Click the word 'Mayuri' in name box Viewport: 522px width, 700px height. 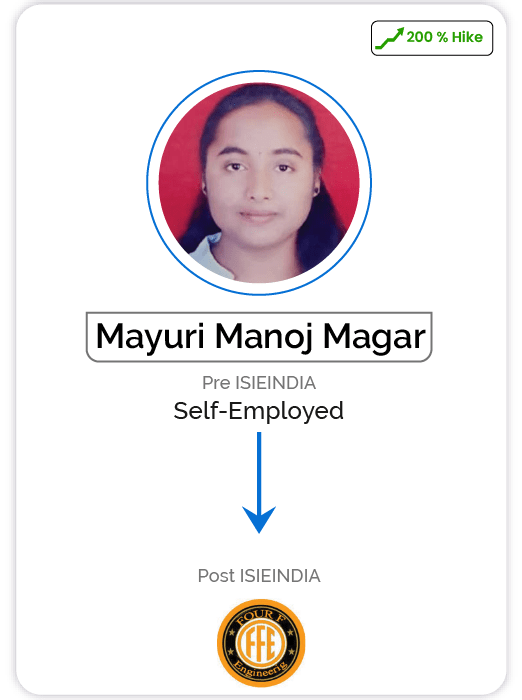click(150, 338)
